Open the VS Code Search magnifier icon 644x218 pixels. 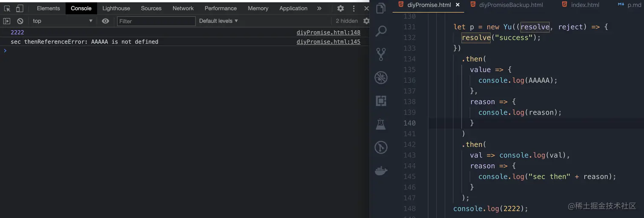(x=381, y=31)
